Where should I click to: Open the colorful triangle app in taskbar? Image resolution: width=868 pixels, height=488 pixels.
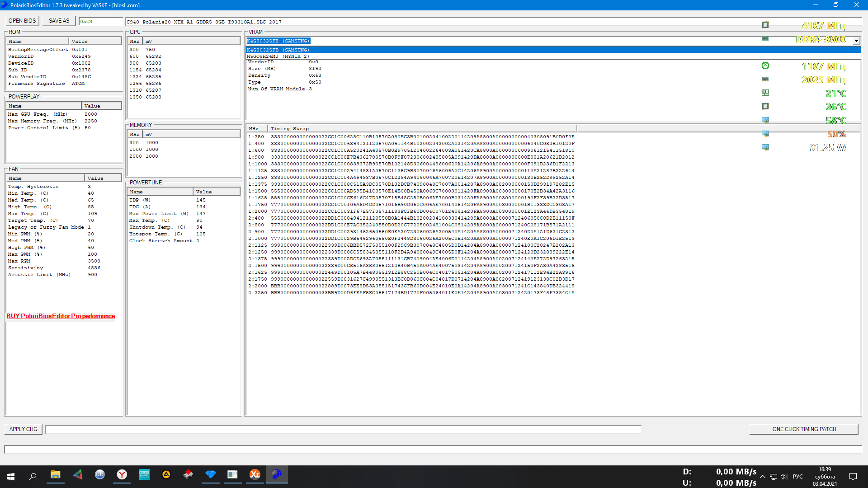[x=78, y=475]
